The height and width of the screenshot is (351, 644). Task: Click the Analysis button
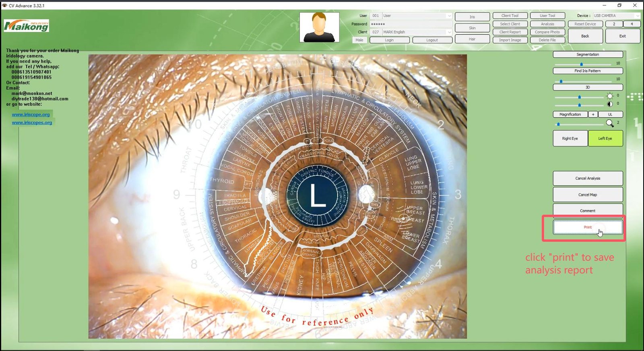tap(547, 24)
